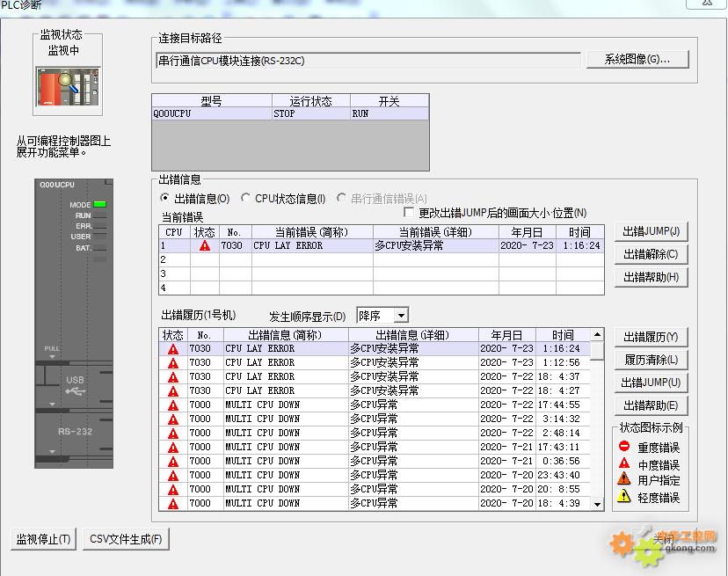
Task: Click warning triangle of history entry 3:14:32
Action: 173,419
